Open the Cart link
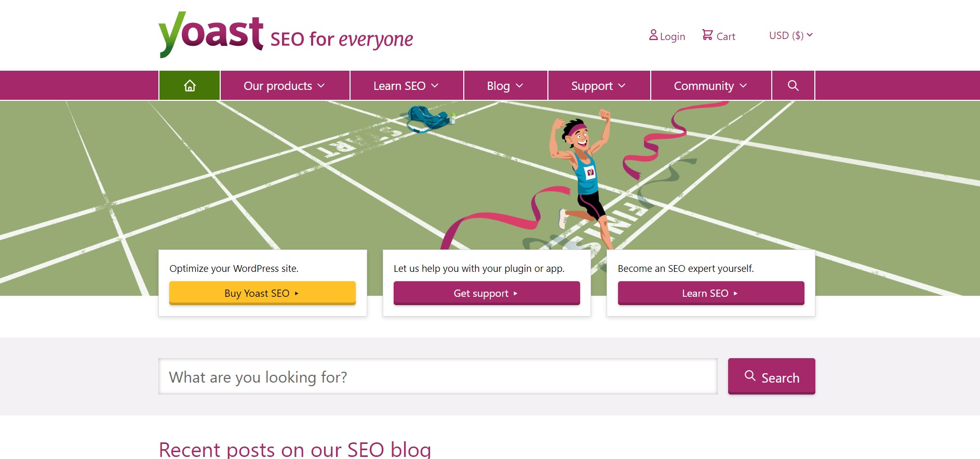Image resolution: width=980 pixels, height=459 pixels. pos(726,36)
